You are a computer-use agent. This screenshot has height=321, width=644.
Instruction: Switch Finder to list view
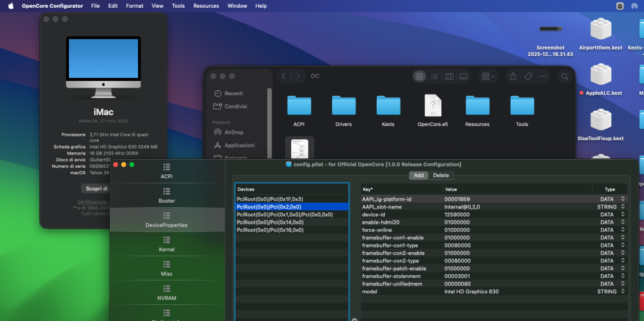[434, 77]
